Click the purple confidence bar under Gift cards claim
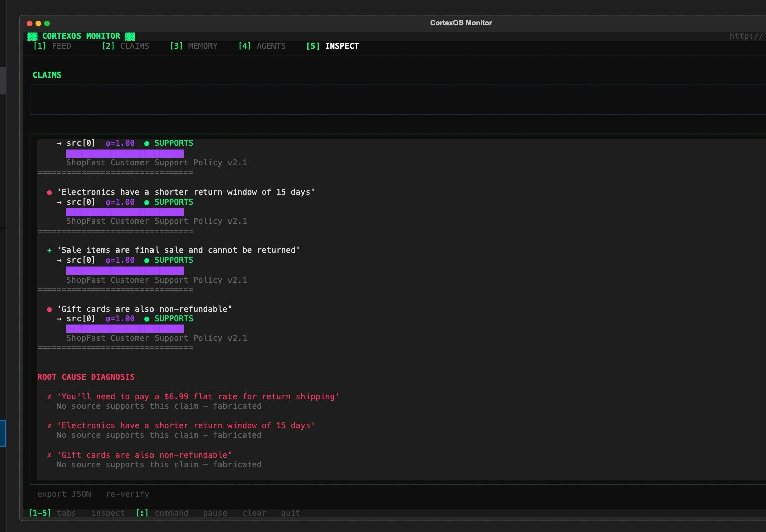The image size is (766, 532). click(x=125, y=329)
